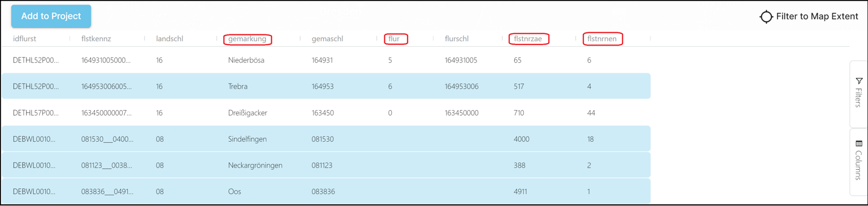Enable Filter to Map Extent
This screenshot has height=206, width=868.
pos(809,17)
